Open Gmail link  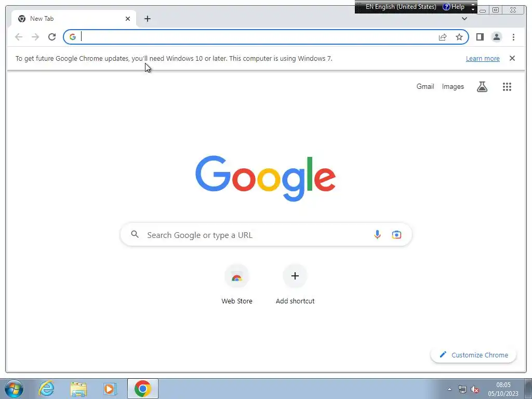click(x=425, y=87)
